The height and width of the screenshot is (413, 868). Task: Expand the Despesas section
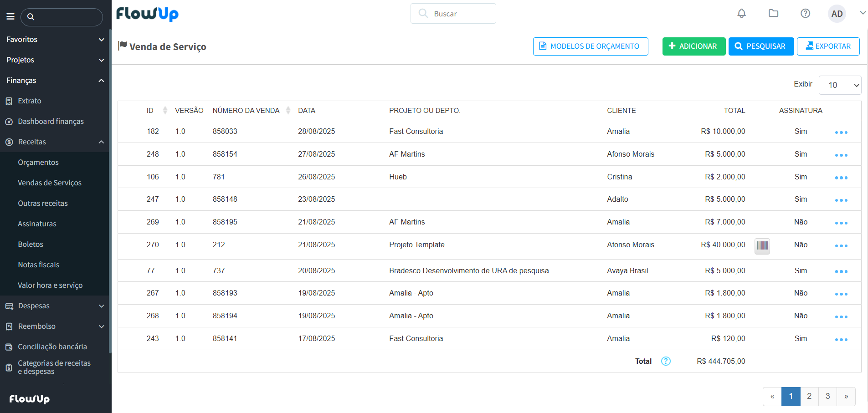pyautogui.click(x=101, y=306)
